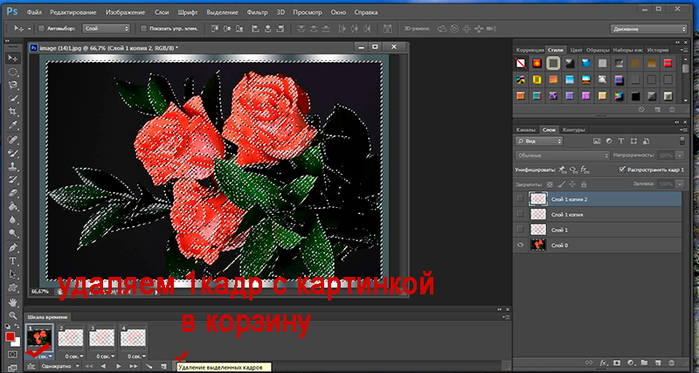Create new layer in Layers panel

point(658,363)
